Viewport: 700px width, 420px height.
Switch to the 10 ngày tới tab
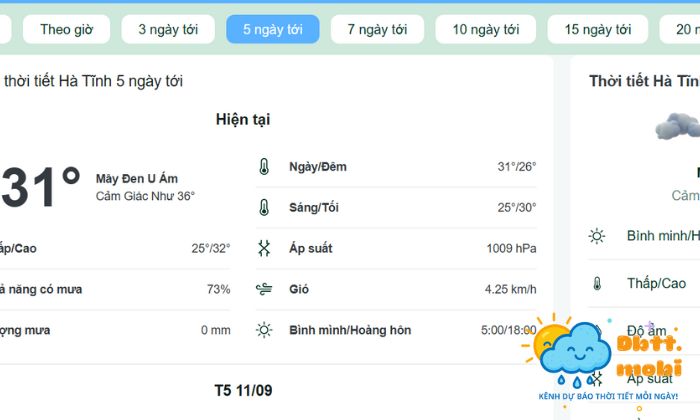486,29
